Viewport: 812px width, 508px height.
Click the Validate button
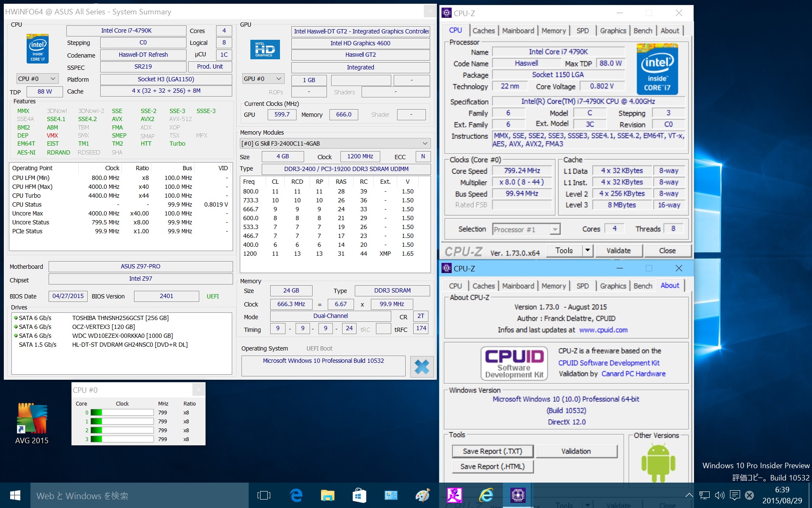click(618, 251)
